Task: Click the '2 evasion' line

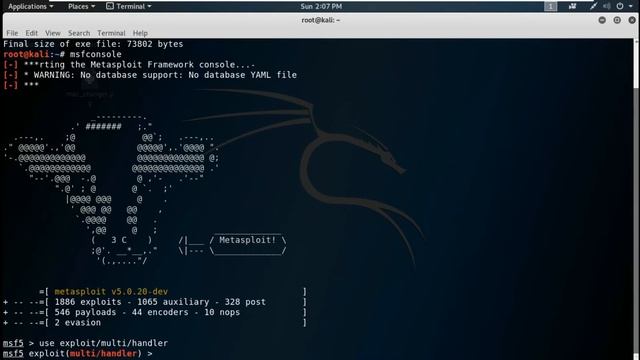Action: (78, 322)
